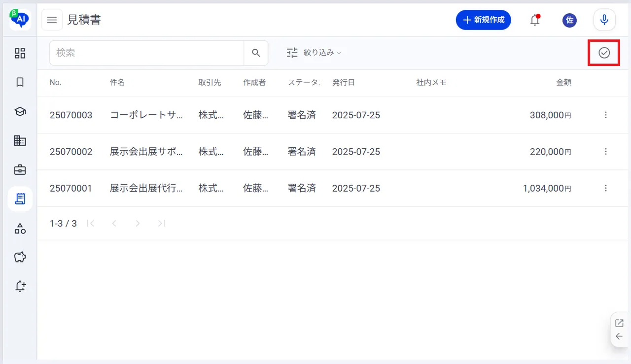631x364 pixels.
Task: Open the building companies sidebar icon
Action: [20, 141]
